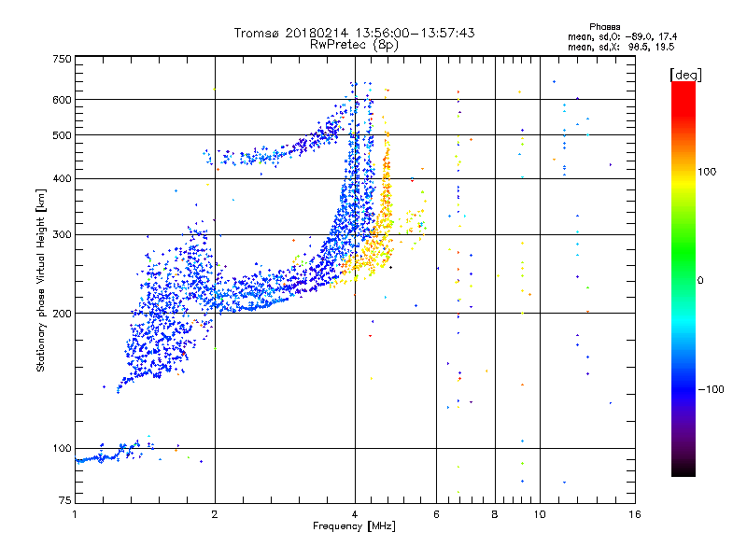The height and width of the screenshot is (560, 747).
Task: Click the x-axis tick label "6"
Action: pos(436,514)
